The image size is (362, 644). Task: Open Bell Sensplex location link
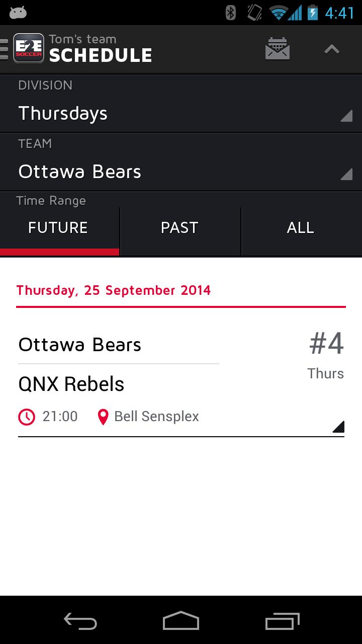156,417
